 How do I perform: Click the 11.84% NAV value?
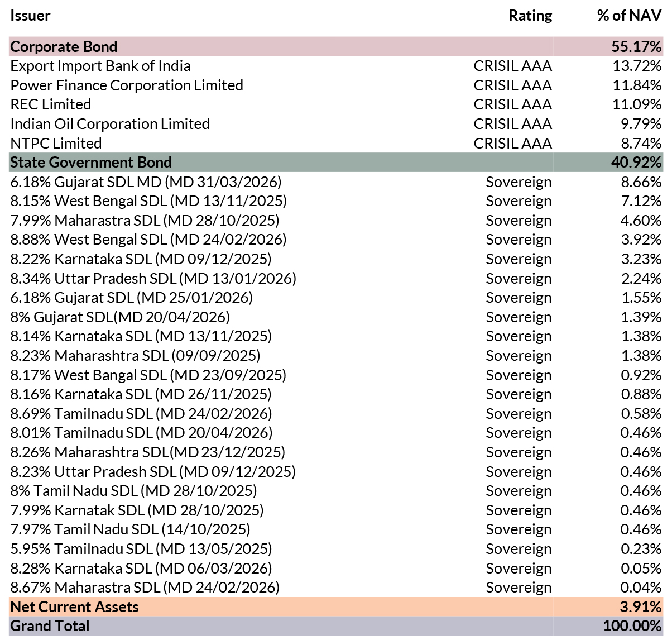click(637, 85)
